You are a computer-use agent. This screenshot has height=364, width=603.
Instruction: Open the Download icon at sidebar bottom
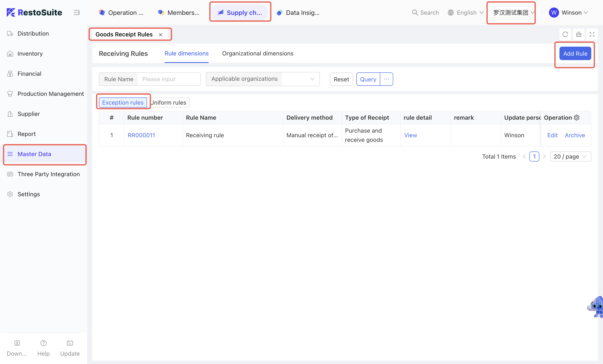(x=17, y=343)
